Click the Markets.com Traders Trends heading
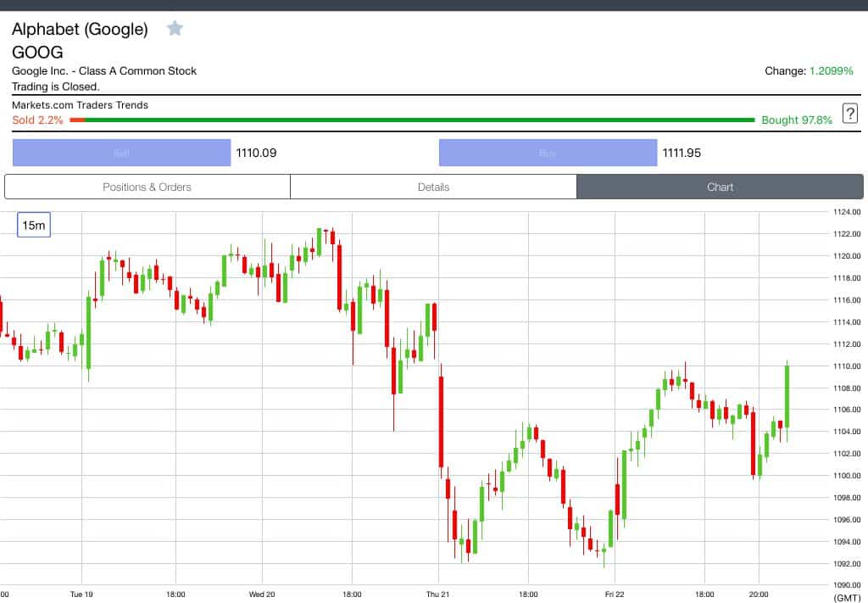 pos(81,104)
